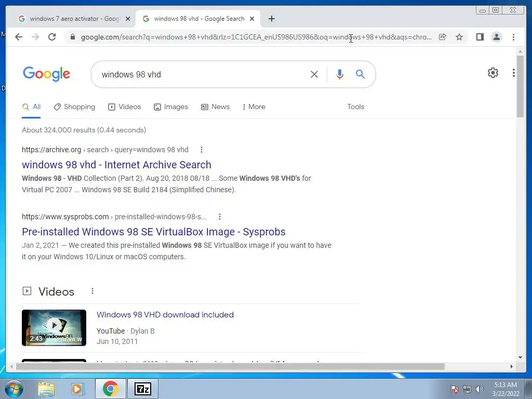Click the Action Center flag tray icon
The width and height of the screenshot is (532, 399).
(454, 389)
